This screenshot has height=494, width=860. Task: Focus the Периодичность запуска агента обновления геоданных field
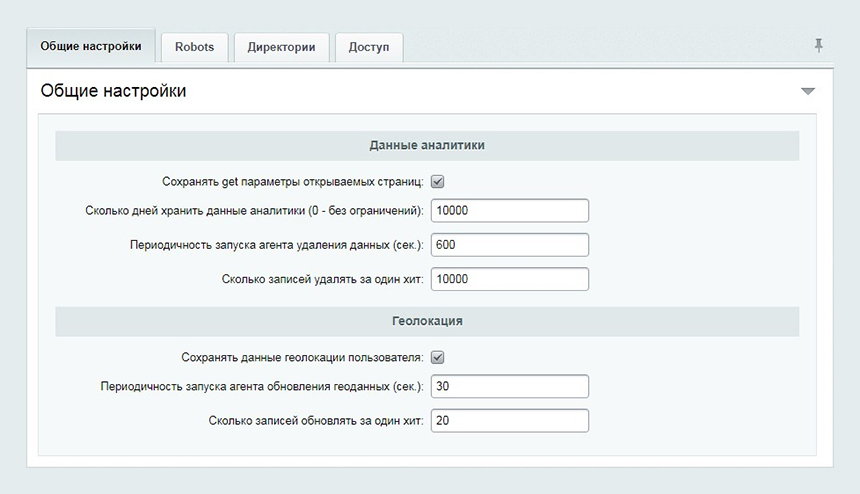click(510, 387)
